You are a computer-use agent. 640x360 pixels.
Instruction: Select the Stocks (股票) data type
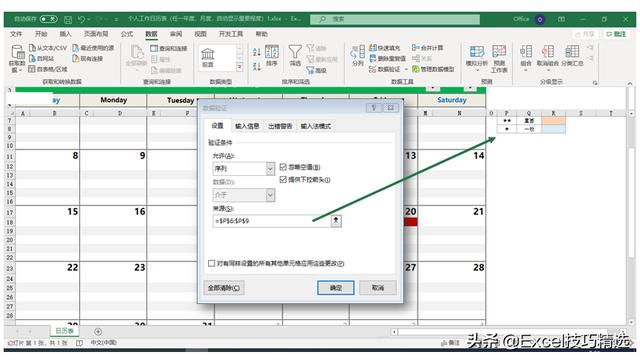[208, 58]
